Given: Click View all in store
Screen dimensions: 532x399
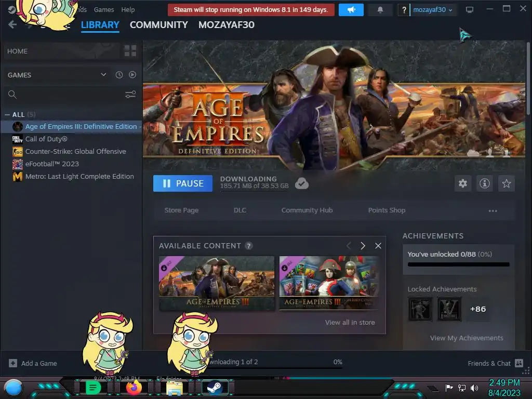Looking at the screenshot, I should point(350,322).
